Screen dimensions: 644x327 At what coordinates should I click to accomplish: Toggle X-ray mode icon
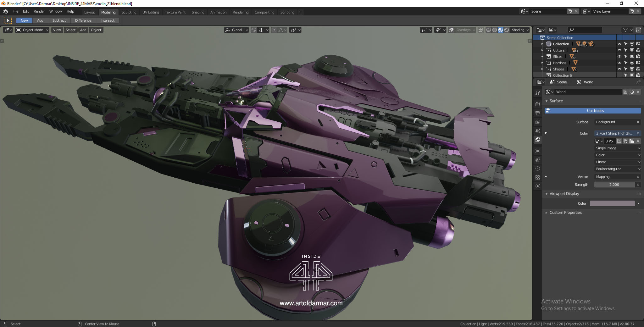(480, 30)
